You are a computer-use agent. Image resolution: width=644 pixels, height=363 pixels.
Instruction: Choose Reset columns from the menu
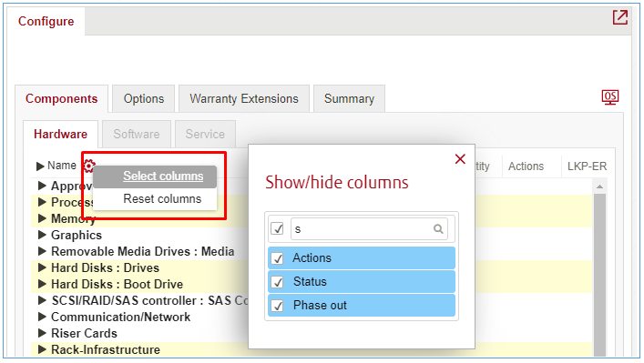(155, 199)
